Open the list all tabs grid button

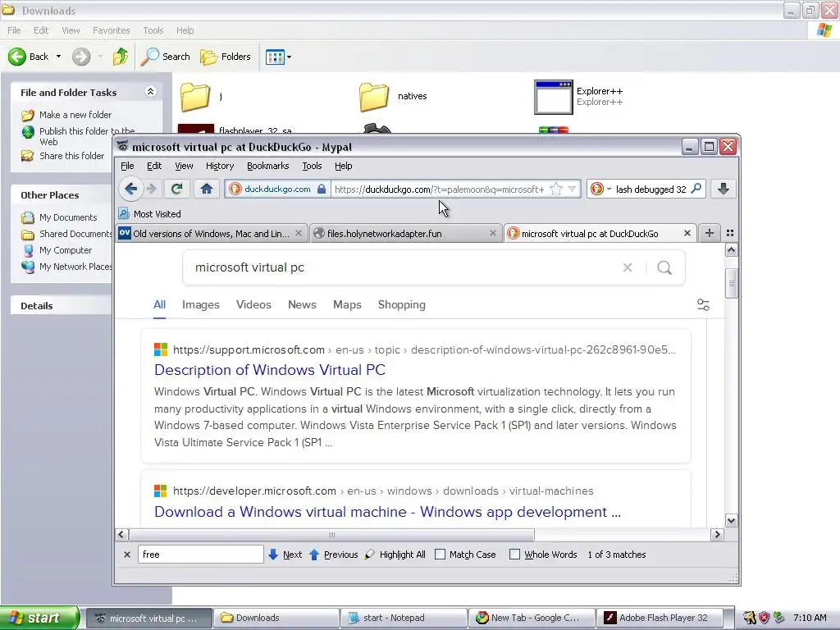tap(729, 233)
